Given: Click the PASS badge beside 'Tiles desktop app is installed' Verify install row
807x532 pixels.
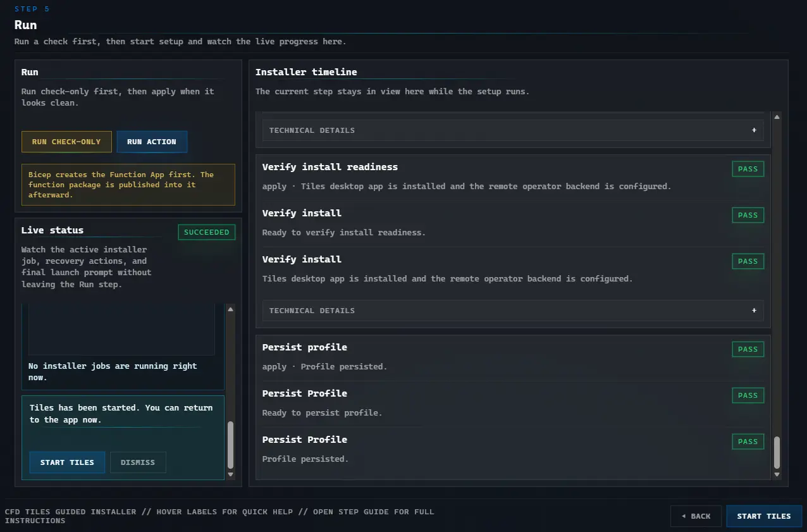Looking at the screenshot, I should pos(748,261).
